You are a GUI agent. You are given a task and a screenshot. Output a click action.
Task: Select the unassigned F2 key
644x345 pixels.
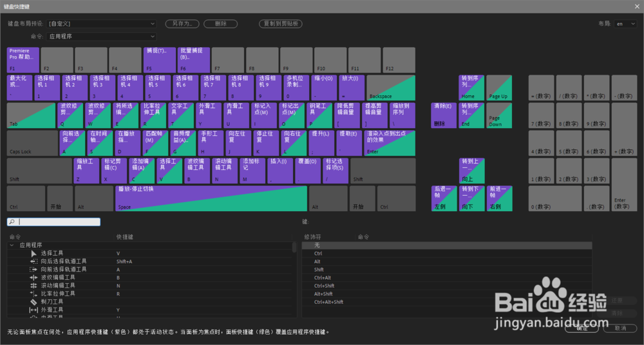[57, 60]
